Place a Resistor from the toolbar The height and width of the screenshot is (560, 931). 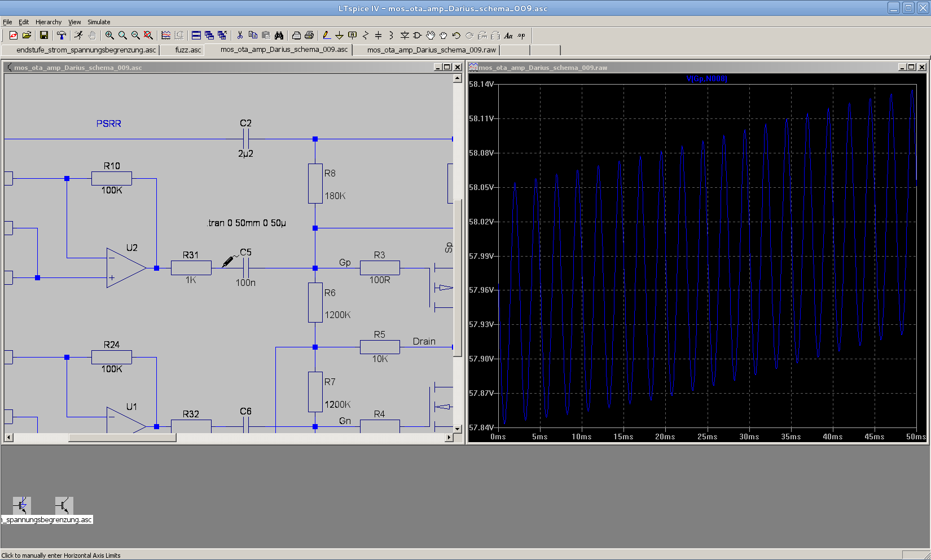tap(365, 35)
